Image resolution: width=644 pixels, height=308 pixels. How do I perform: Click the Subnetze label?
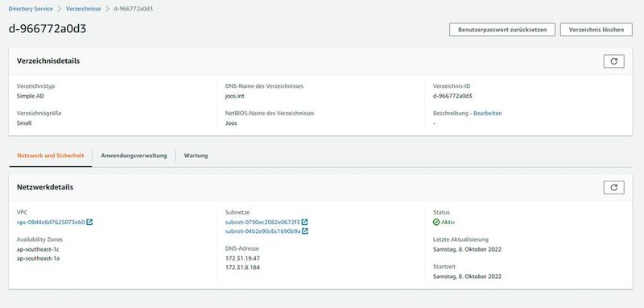coord(237,213)
